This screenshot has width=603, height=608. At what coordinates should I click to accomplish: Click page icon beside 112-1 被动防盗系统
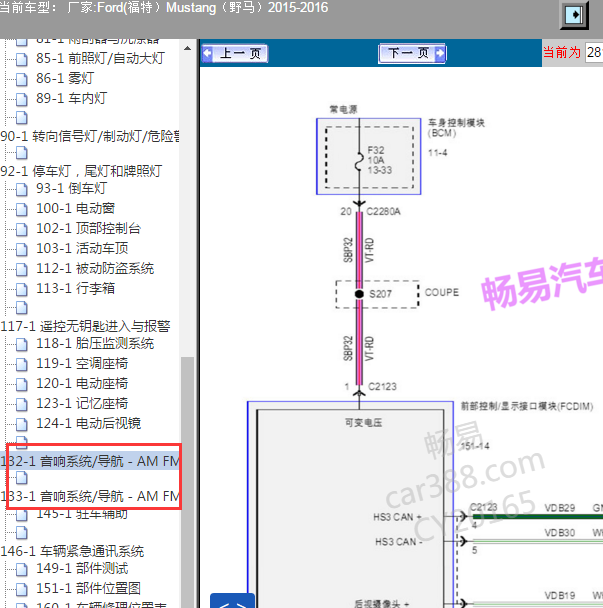coord(22,269)
